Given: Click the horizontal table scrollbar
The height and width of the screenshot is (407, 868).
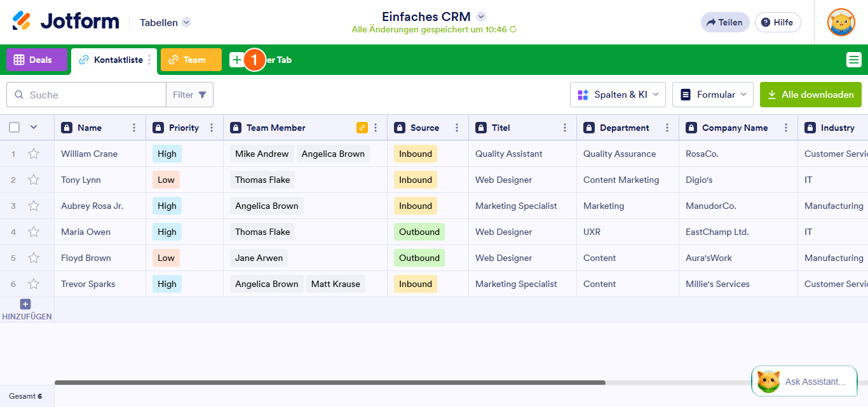Looking at the screenshot, I should [x=330, y=383].
